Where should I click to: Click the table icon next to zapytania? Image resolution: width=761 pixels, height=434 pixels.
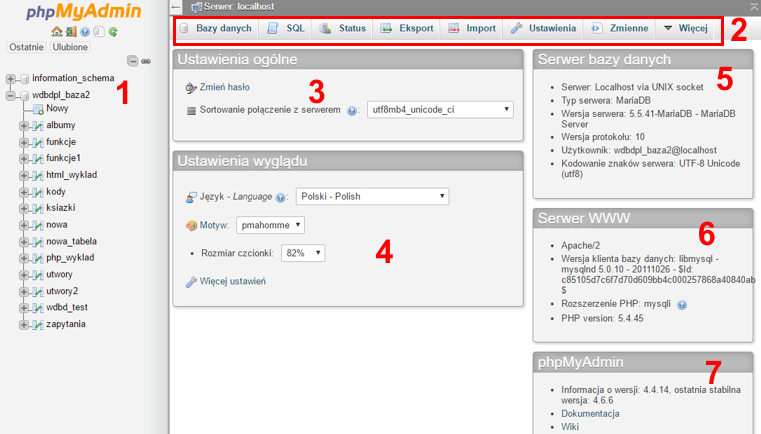tap(38, 325)
